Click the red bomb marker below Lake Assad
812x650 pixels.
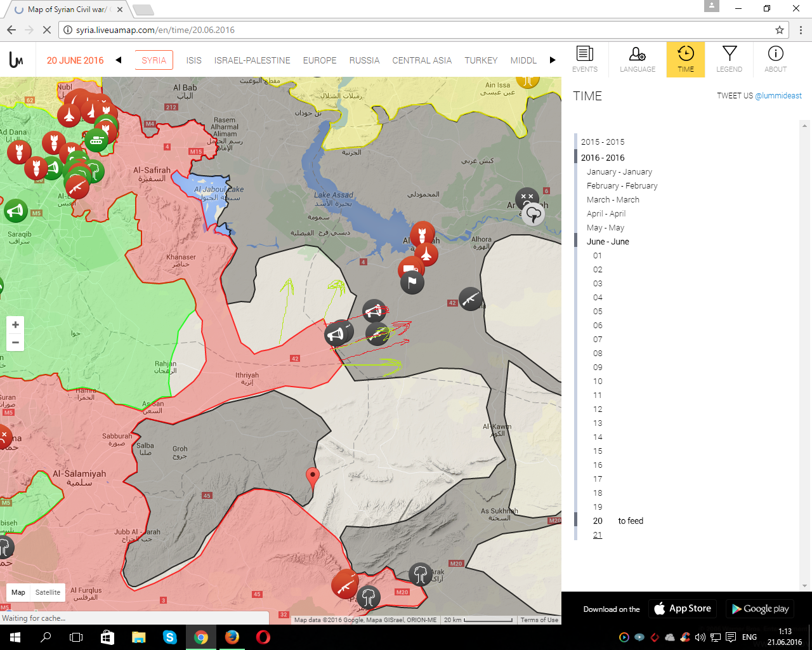click(422, 234)
